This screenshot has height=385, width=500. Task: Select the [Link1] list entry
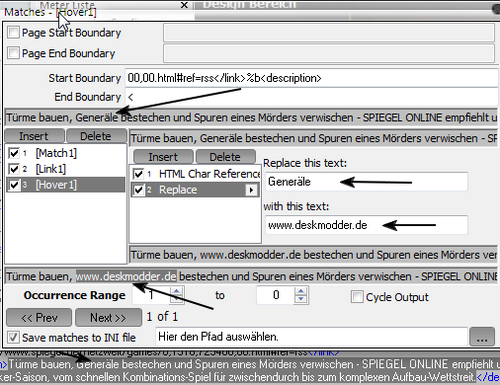[x=66, y=169]
